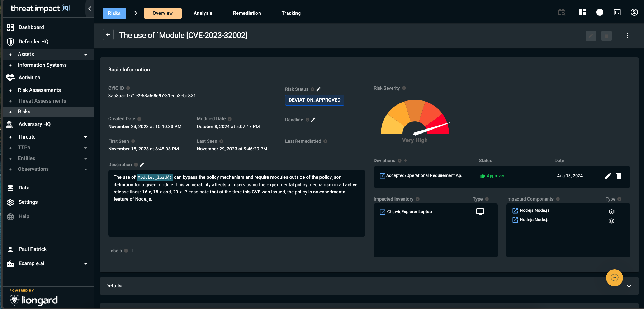The width and height of the screenshot is (644, 309).
Task: Expand the Details section chevron
Action: click(x=629, y=286)
